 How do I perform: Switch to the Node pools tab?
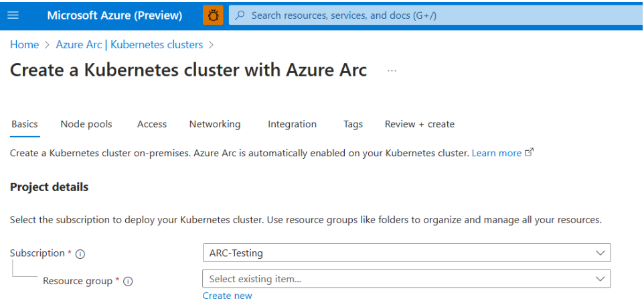pyautogui.click(x=86, y=124)
